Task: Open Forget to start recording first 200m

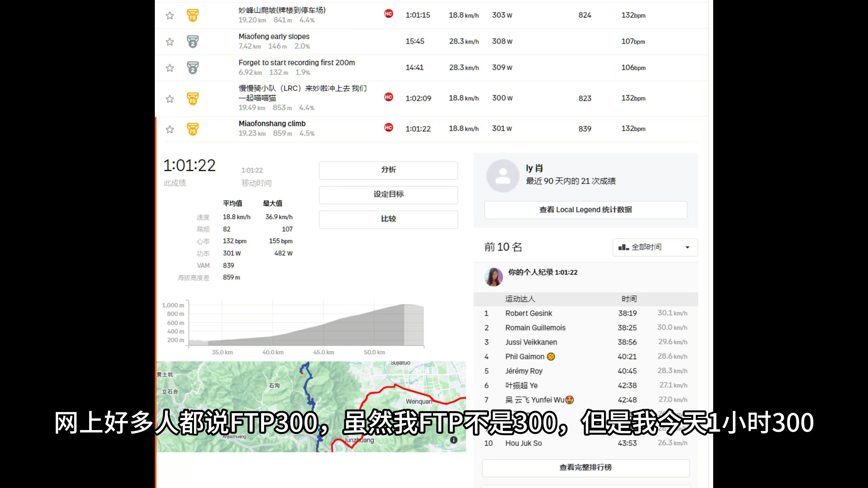Action: pyautogui.click(x=297, y=63)
